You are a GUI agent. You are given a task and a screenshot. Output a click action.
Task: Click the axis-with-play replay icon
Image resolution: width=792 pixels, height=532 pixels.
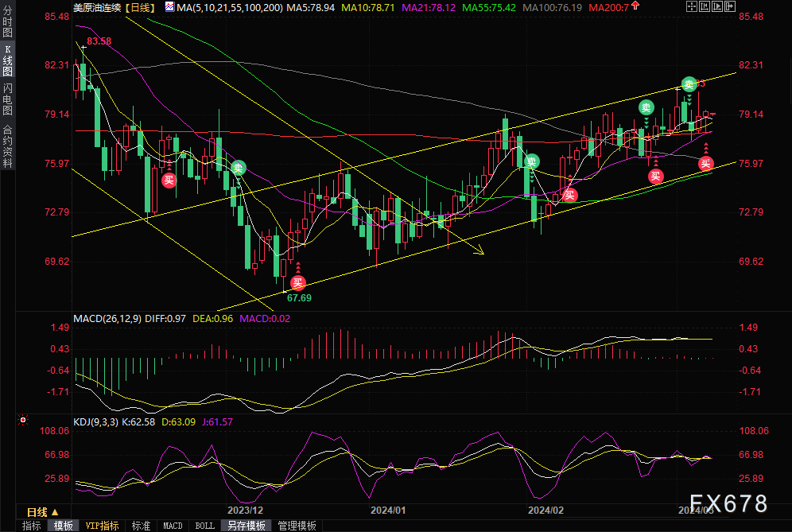click(717, 6)
